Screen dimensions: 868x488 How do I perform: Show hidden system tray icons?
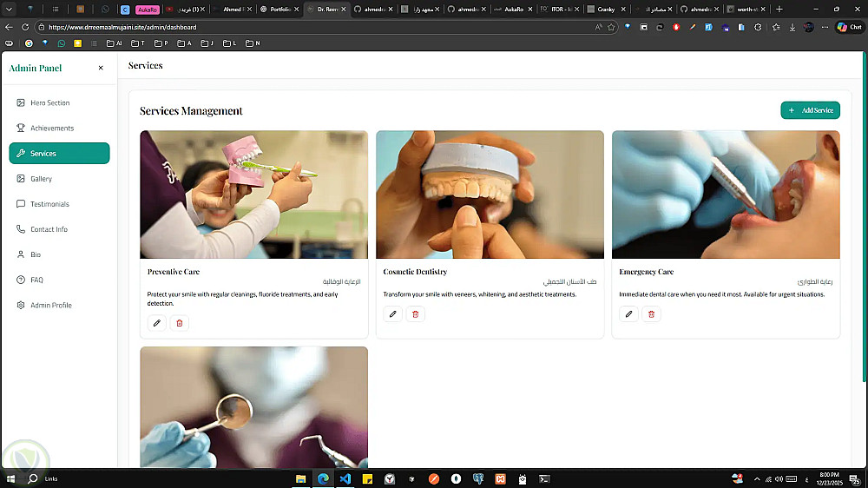coord(757,479)
